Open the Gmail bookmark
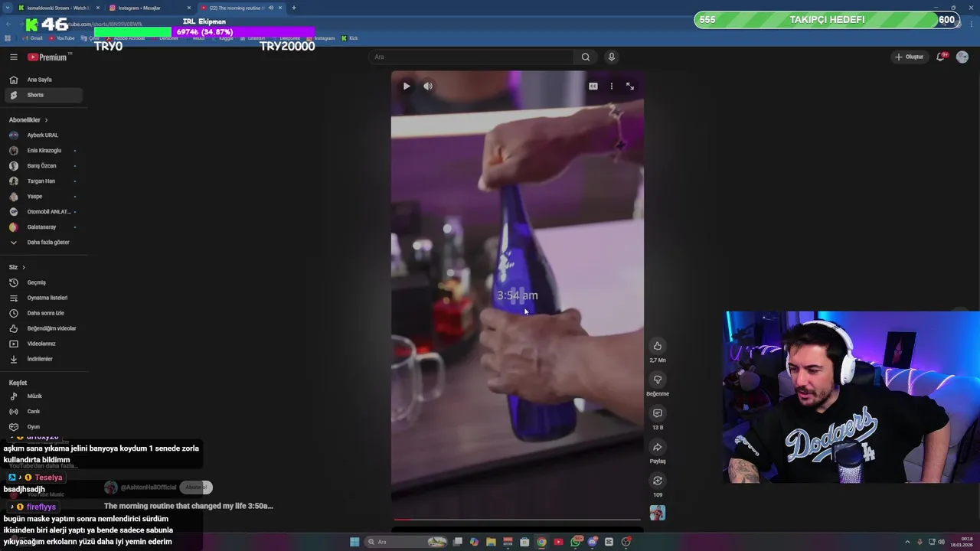This screenshot has width=980, height=551. [32, 38]
